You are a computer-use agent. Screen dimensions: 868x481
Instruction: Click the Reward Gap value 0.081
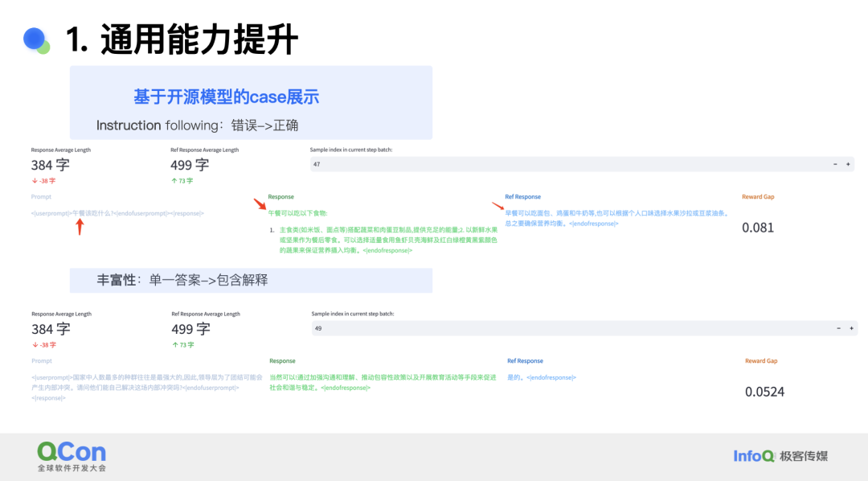click(x=758, y=227)
